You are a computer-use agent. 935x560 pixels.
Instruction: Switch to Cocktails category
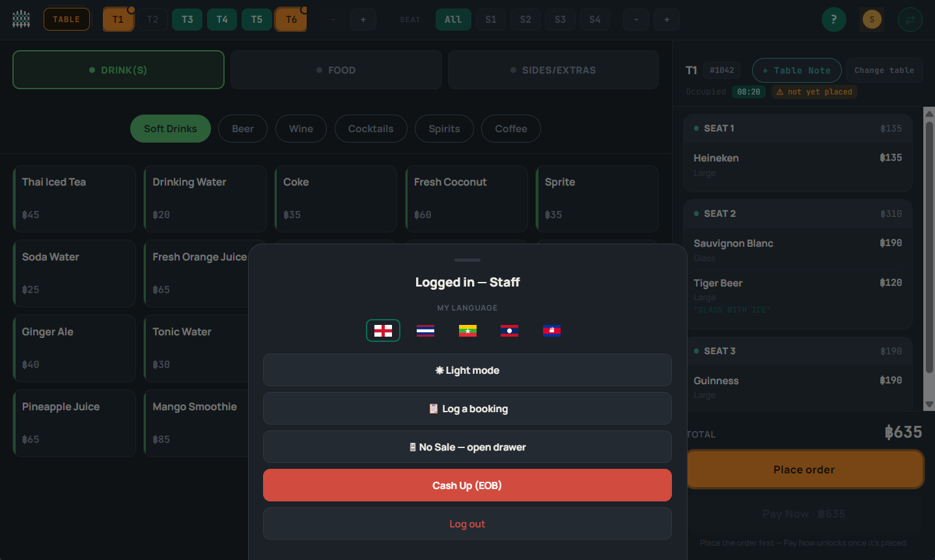point(371,128)
